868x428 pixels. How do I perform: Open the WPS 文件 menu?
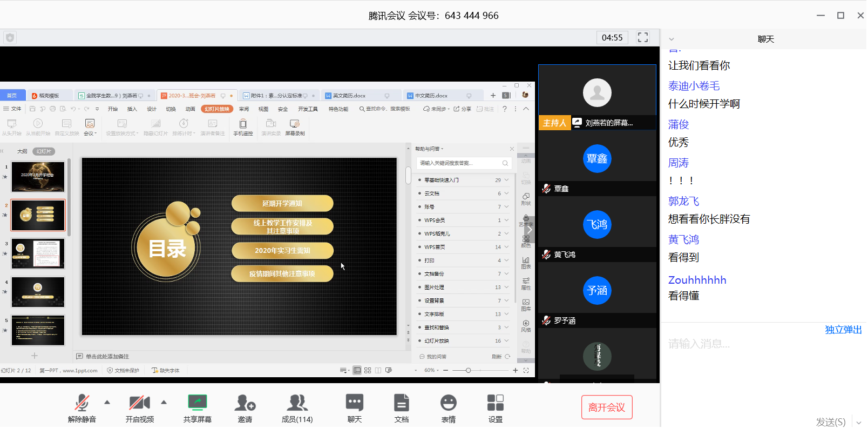(12, 109)
